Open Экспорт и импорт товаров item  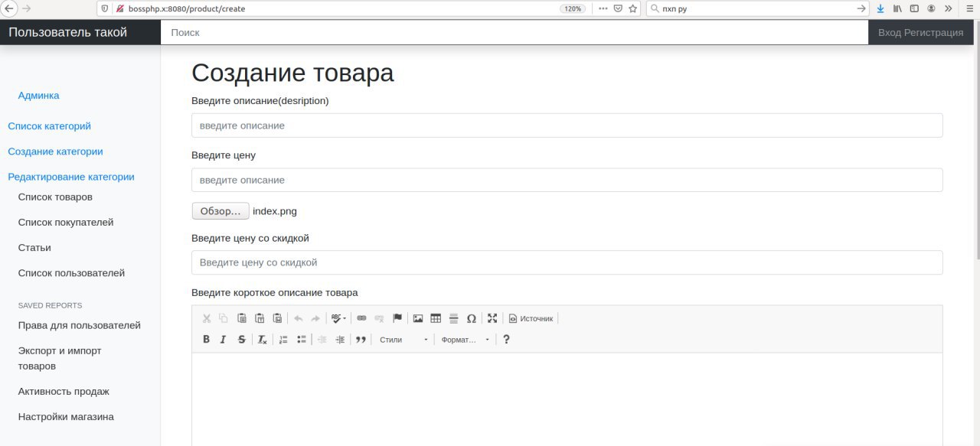(60, 358)
